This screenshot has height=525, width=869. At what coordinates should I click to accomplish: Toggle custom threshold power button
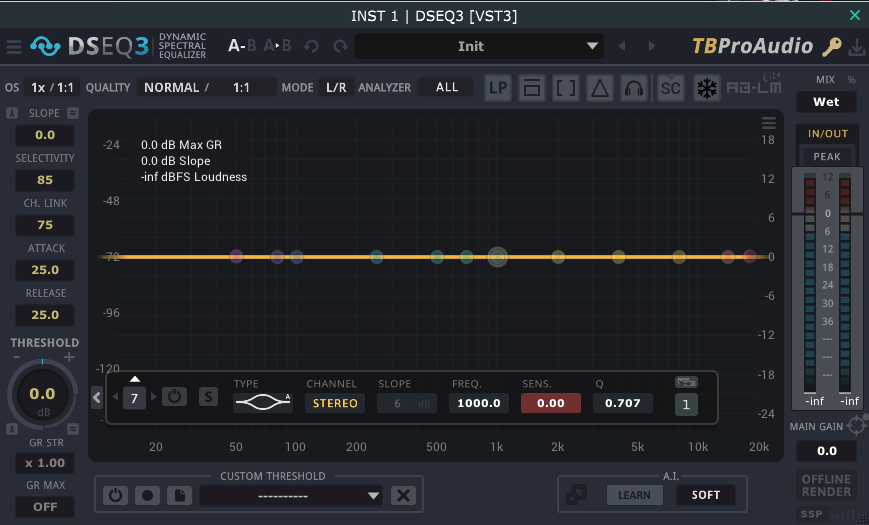[115, 495]
